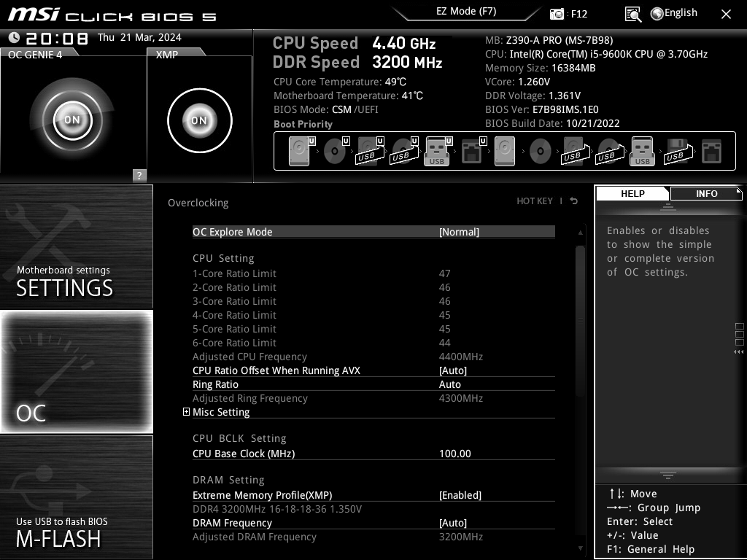Click '1-Core Ratio Limit' row
The image size is (747, 560).
373,273
